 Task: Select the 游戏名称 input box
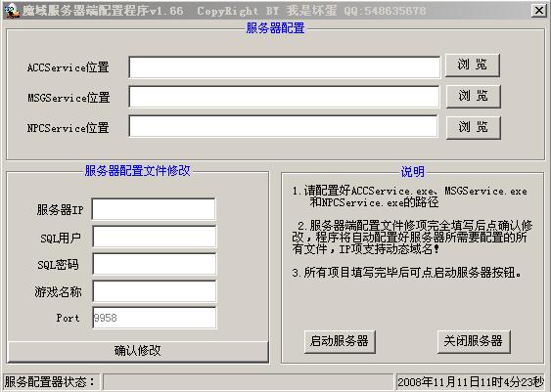click(x=155, y=291)
